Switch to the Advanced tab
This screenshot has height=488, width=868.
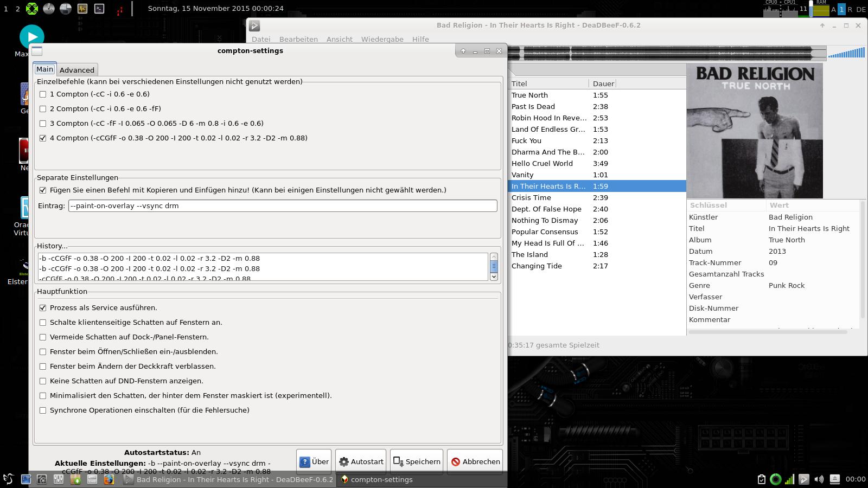[77, 70]
